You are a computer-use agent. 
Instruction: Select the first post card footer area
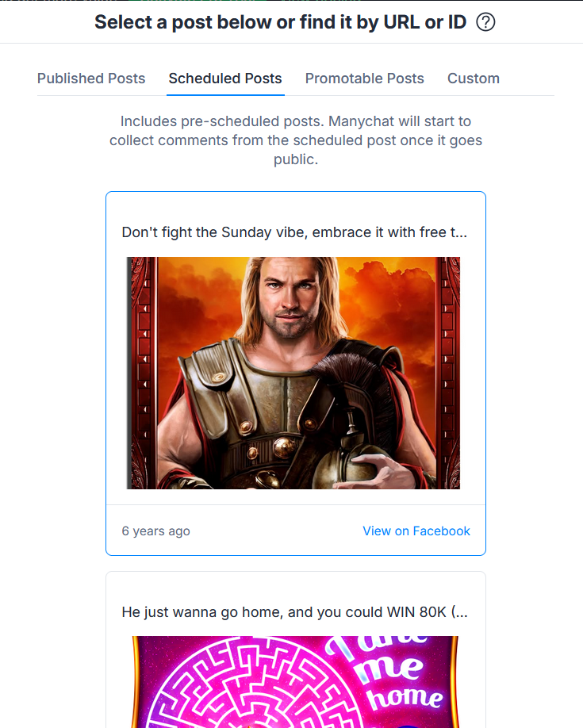296,531
